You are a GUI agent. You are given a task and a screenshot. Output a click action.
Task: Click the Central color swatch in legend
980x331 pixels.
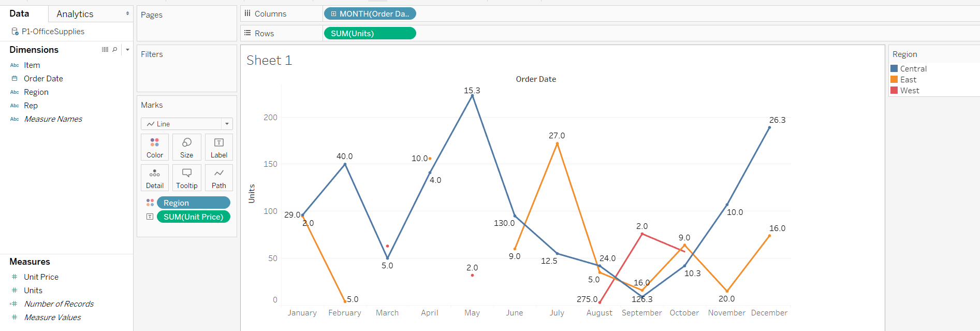[x=894, y=68]
